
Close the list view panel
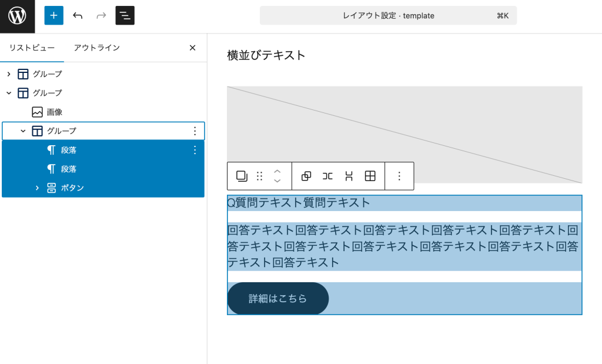[x=193, y=48]
